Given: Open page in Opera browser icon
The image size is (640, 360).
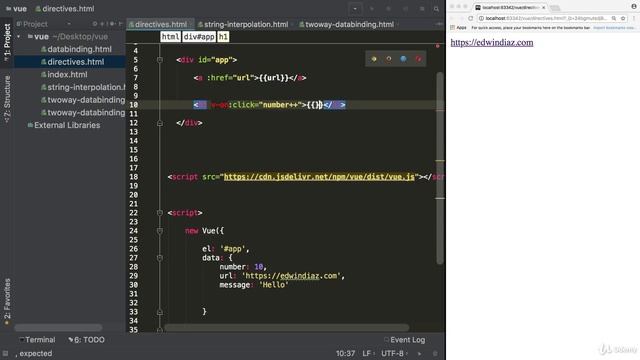Looking at the screenshot, I should (x=418, y=59).
